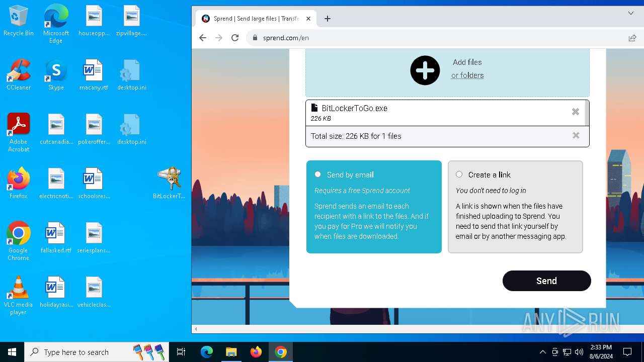Select Google Chrome desktop shortcut
The width and height of the screenshot is (644, 362).
point(19,241)
